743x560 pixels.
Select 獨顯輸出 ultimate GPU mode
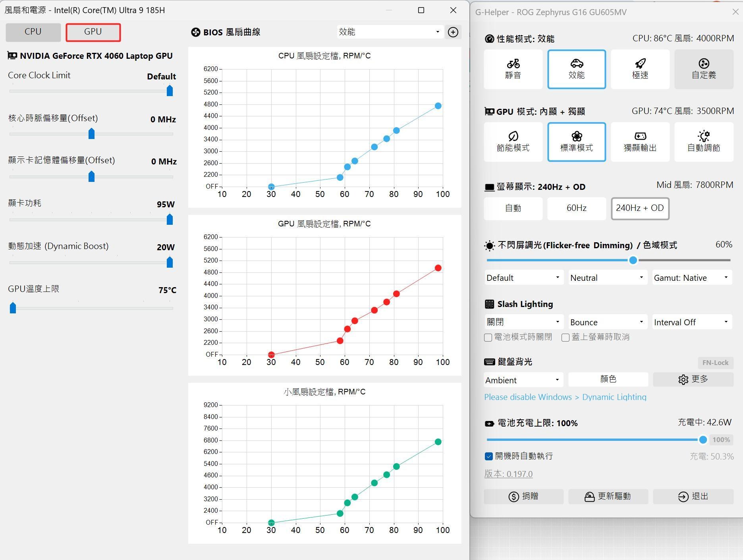[640, 142]
